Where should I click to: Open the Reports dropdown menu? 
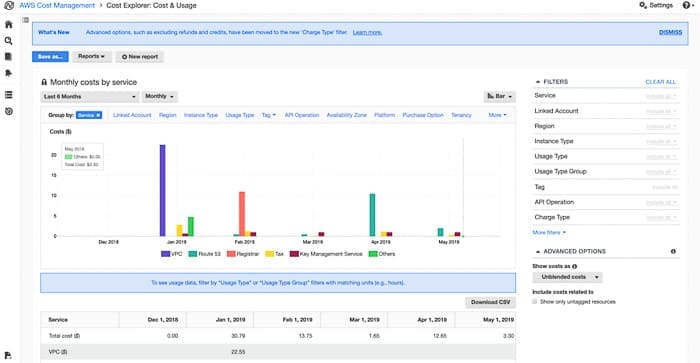click(92, 57)
